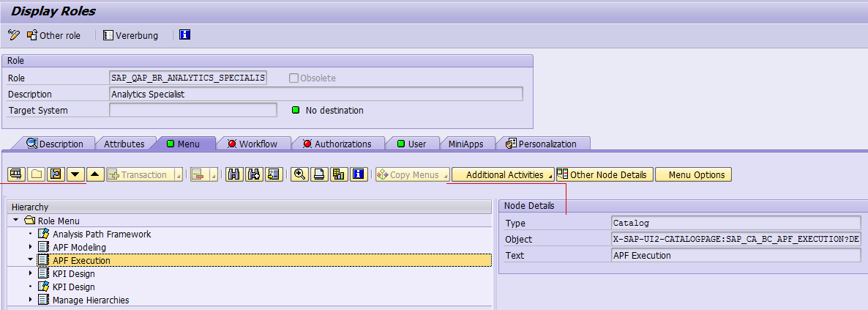Screen dimensions: 868x310
Task: Click the Analysis Path Framework node icon
Action: pyautogui.click(x=43, y=234)
